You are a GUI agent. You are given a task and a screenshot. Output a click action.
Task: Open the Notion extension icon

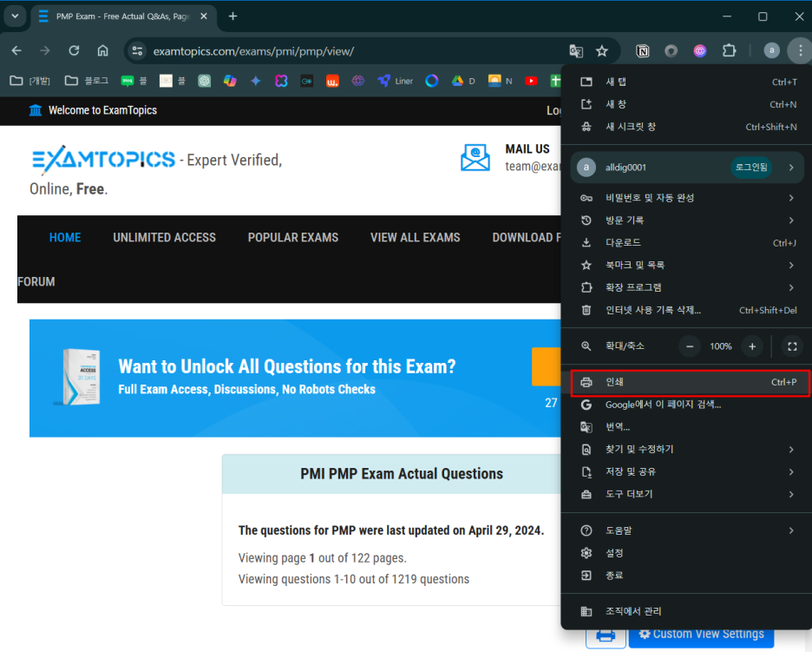[x=643, y=51]
